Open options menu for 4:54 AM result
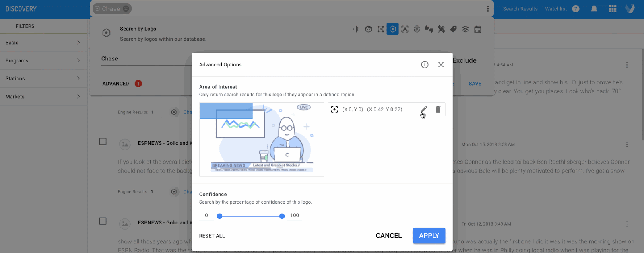 pos(627,65)
